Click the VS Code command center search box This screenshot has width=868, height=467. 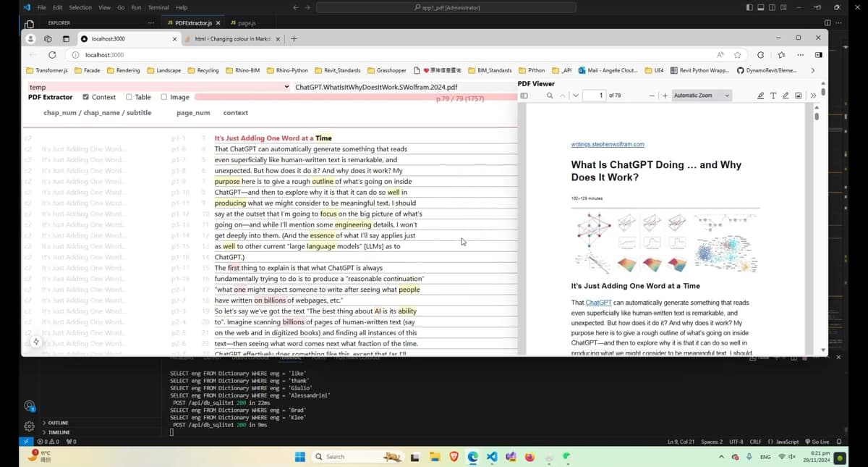[x=446, y=7]
